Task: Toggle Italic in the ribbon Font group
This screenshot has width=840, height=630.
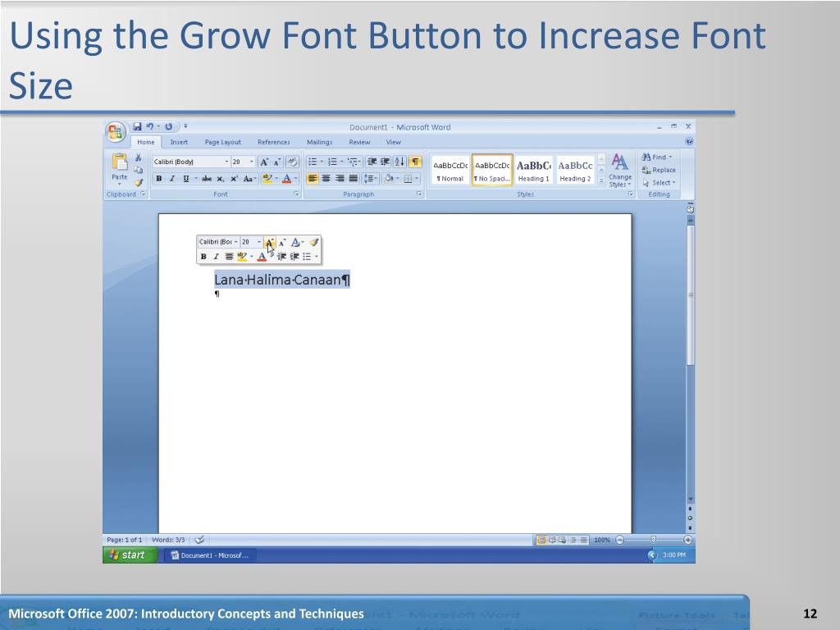Action: click(x=172, y=179)
